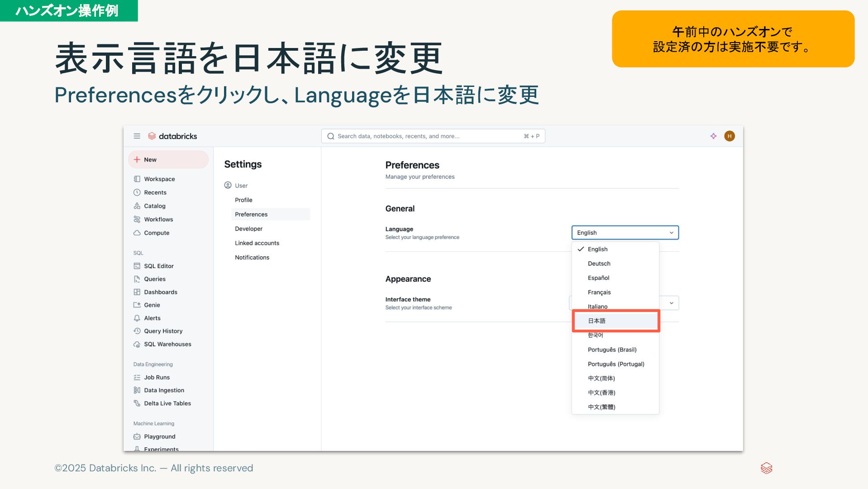Expand the Interface theme dropdown arrow
868x489 pixels.
671,303
